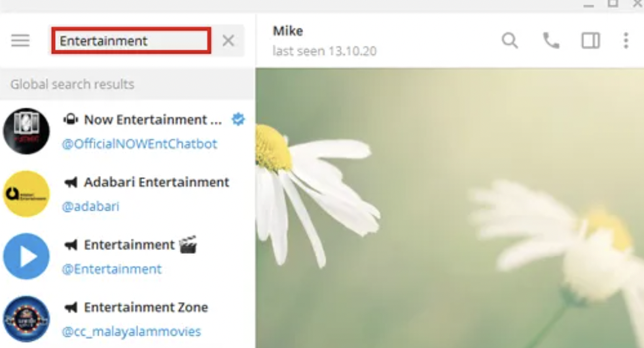644x348 pixels.
Task: Start a voice call with Mike
Action: [551, 41]
